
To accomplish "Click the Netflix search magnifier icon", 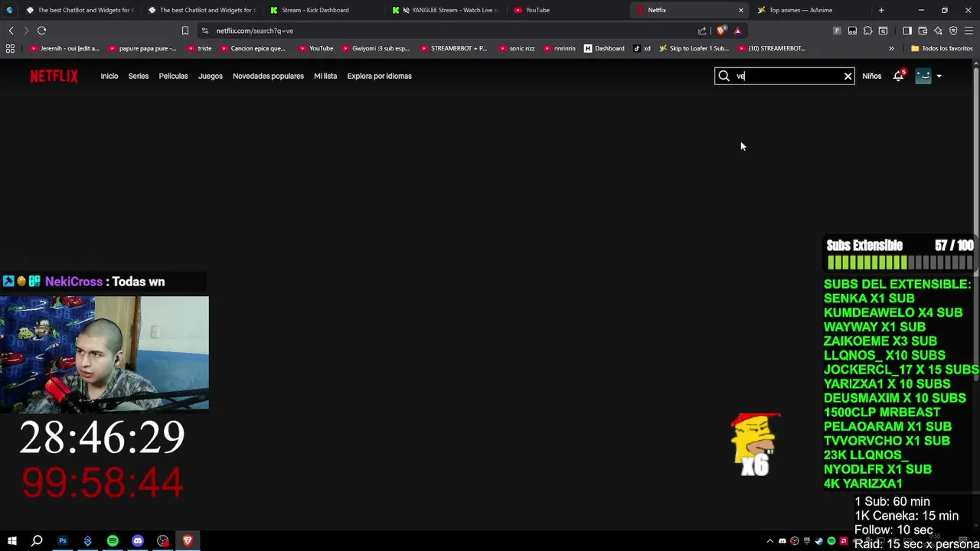I will point(724,76).
